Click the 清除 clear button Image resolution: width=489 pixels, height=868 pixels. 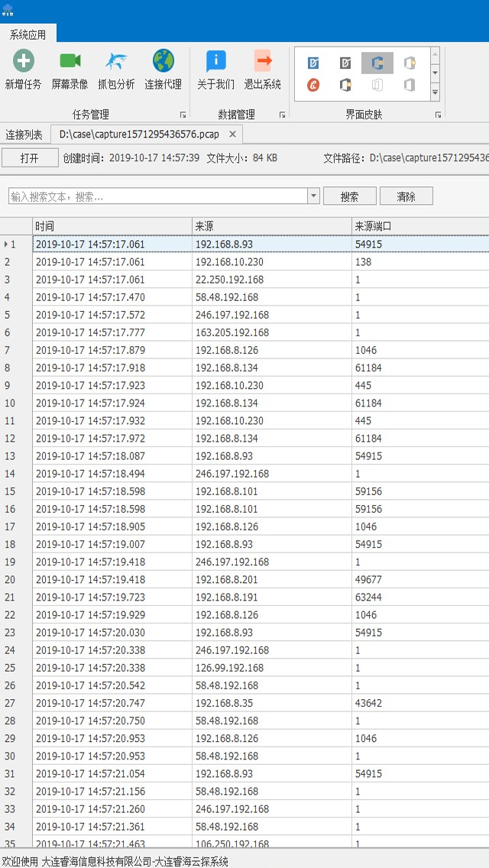coord(406,196)
